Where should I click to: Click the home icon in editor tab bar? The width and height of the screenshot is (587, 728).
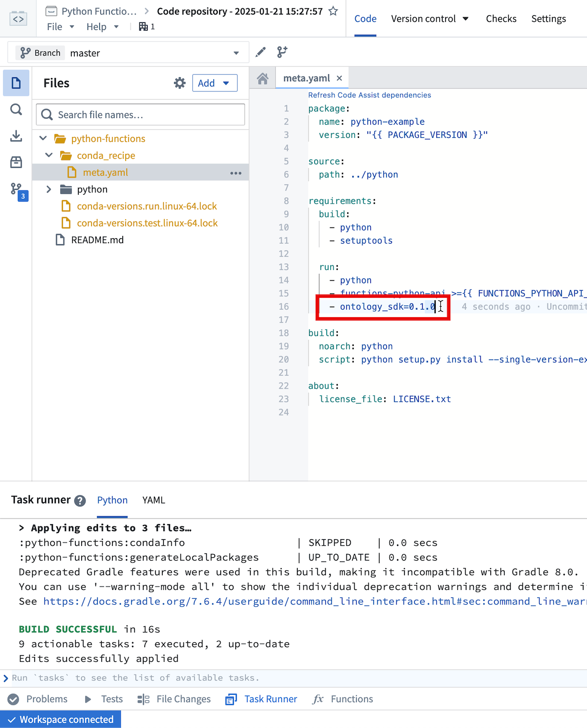coord(263,78)
